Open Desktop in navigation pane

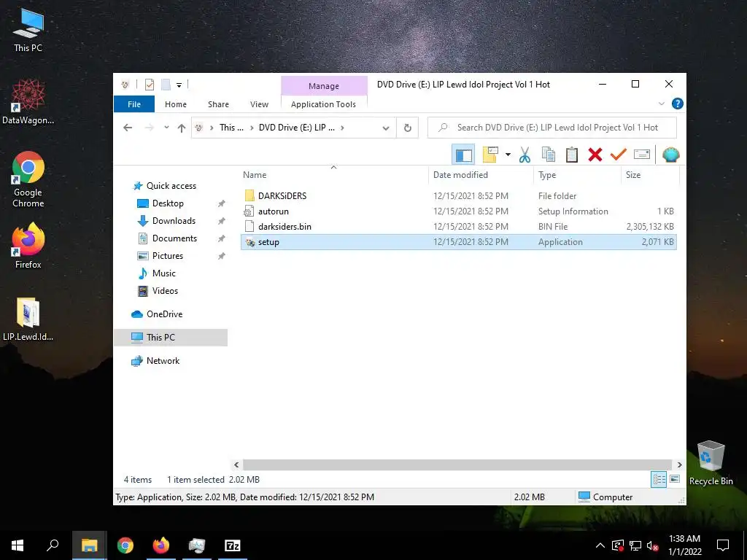point(168,203)
